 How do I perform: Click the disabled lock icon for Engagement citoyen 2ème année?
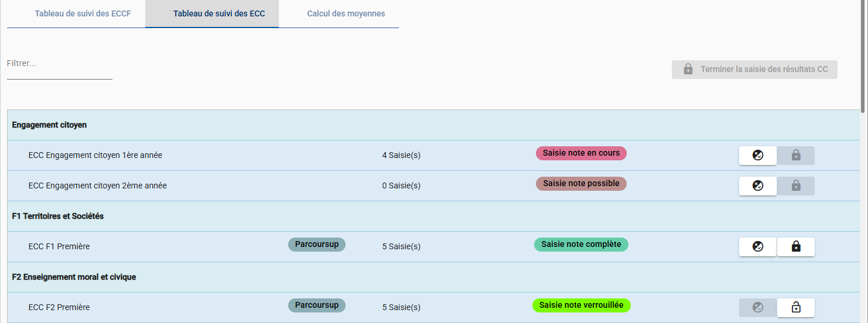point(796,186)
